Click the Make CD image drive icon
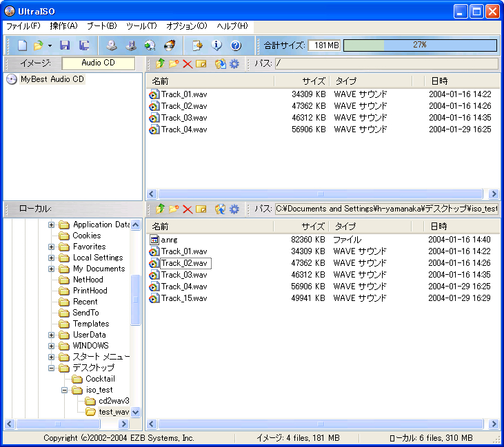Viewport: 504px width, 447px height. pos(112,45)
